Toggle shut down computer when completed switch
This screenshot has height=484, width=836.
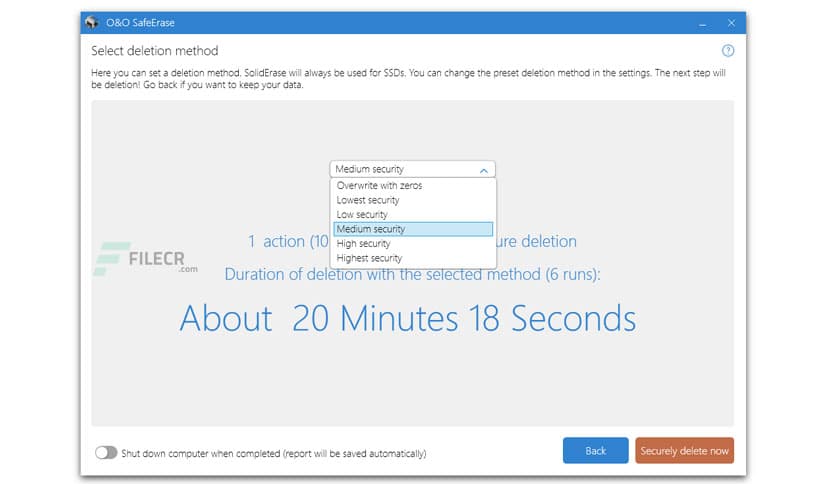[106, 453]
